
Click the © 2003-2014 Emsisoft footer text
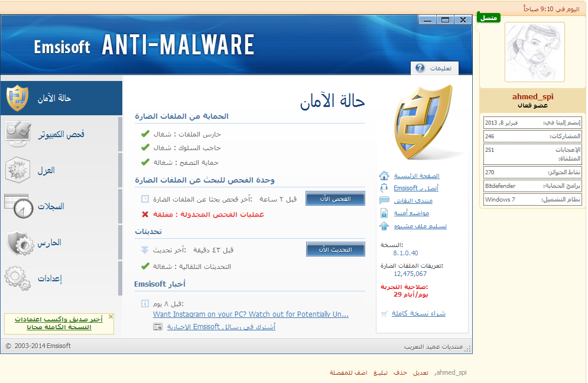pyautogui.click(x=38, y=346)
